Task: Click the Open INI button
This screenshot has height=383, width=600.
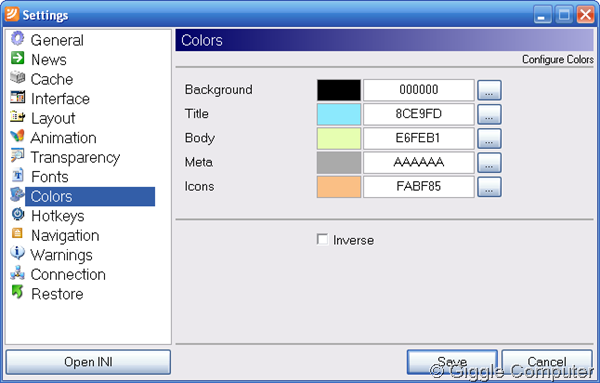Action: pos(88,362)
